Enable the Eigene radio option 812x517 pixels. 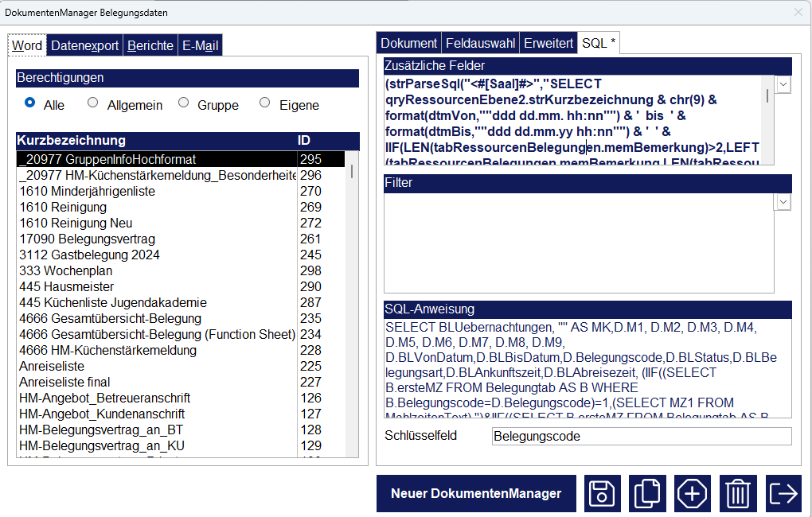[x=265, y=103]
